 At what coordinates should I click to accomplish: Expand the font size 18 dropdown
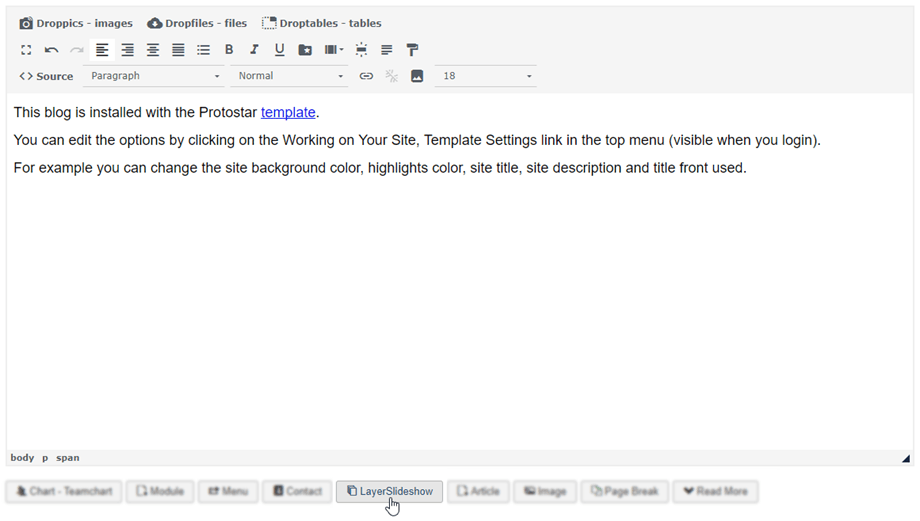tap(486, 76)
